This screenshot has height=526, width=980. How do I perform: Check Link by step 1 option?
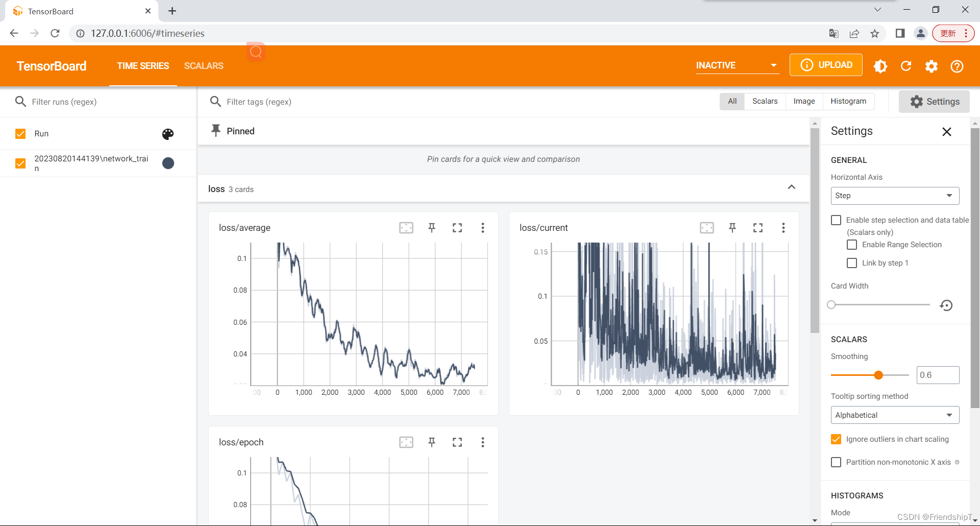tap(852, 263)
